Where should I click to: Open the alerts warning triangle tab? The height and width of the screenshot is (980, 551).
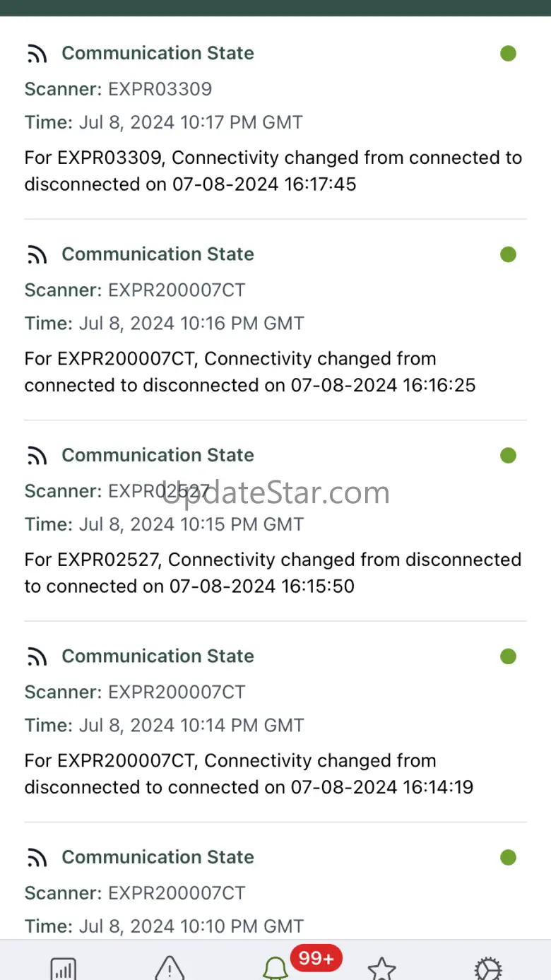point(170,967)
